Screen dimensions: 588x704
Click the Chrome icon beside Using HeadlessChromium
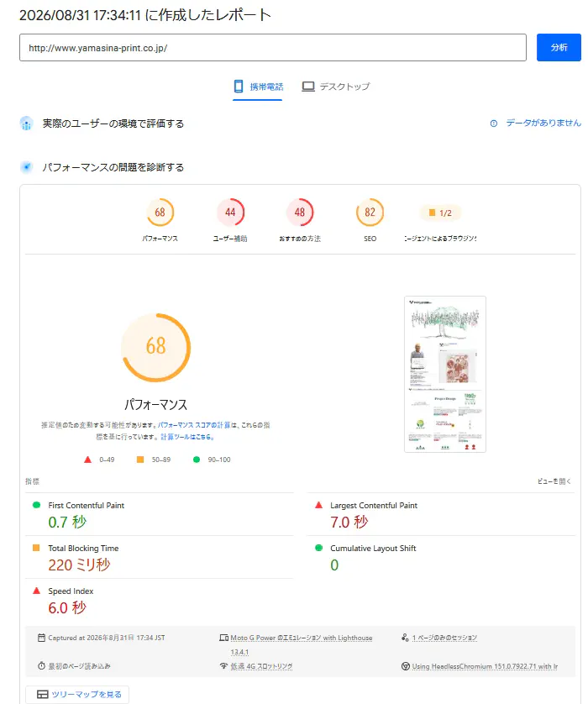[405, 666]
